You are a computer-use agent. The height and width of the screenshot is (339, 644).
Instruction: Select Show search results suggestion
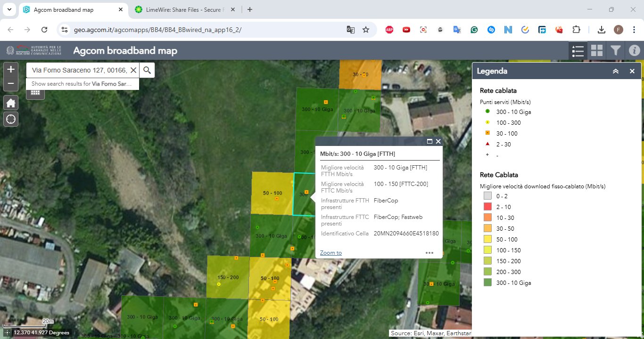tap(83, 84)
